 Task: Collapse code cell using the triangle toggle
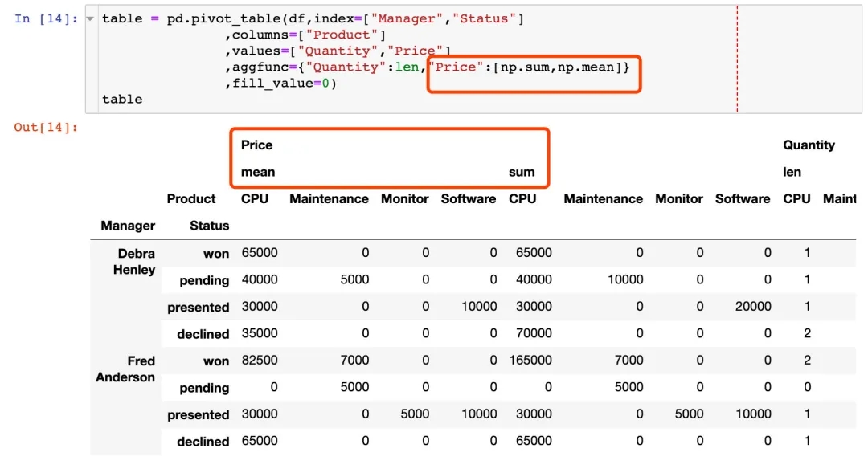tap(90, 18)
